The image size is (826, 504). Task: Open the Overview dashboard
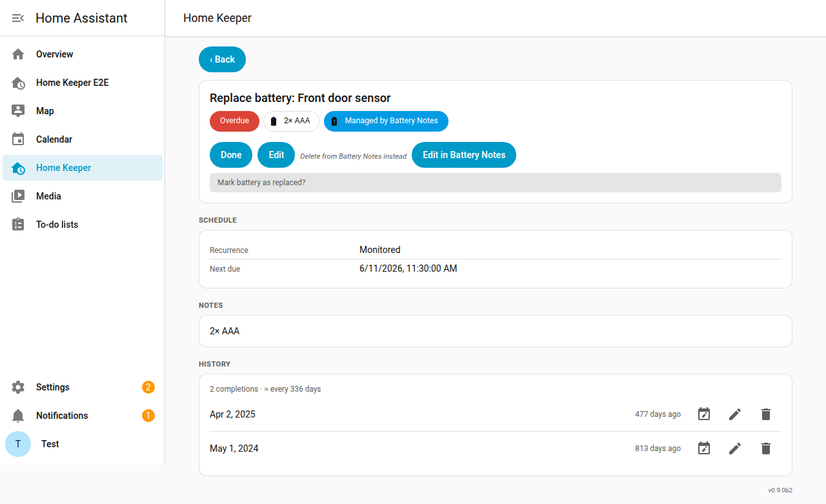coord(83,54)
